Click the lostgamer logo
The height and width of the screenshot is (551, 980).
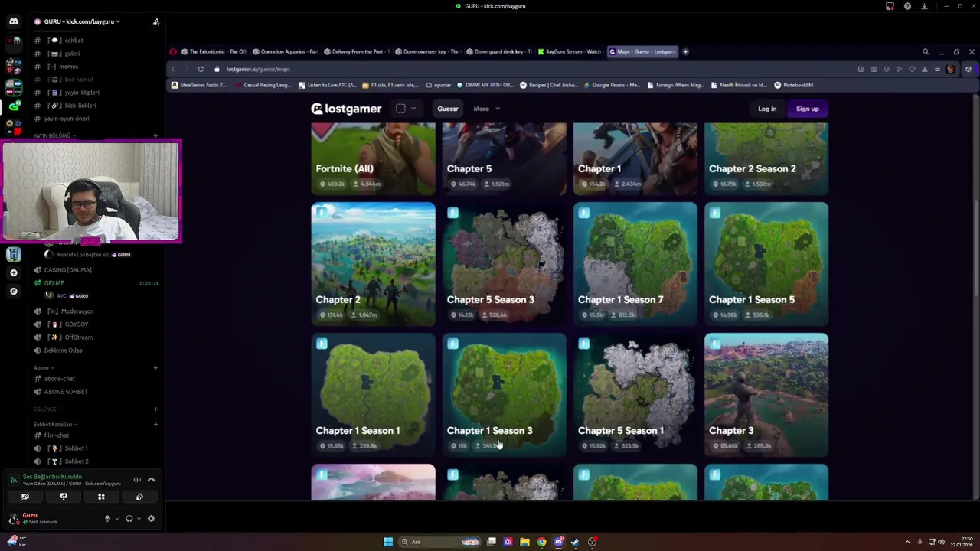pyautogui.click(x=346, y=109)
